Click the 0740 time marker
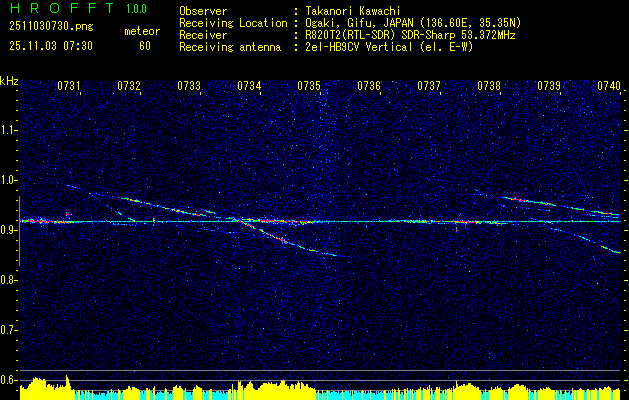Image resolution: width=629 pixels, height=400 pixels. (x=609, y=86)
